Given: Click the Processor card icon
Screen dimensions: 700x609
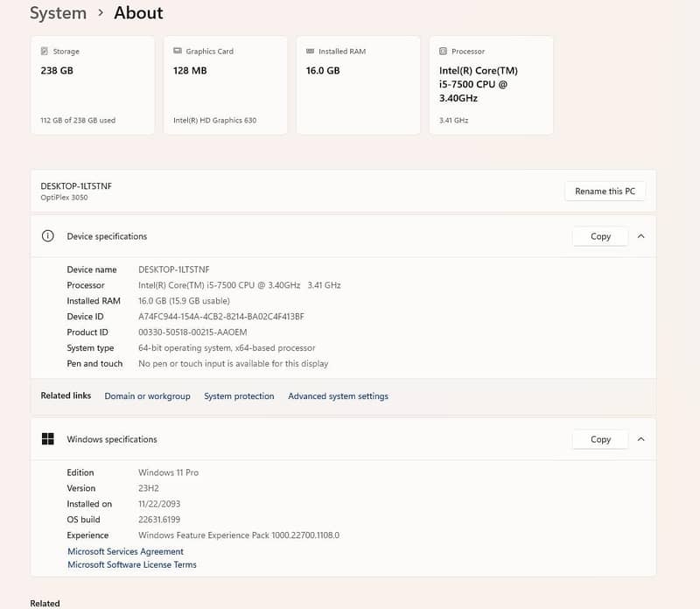Looking at the screenshot, I should click(x=443, y=51).
